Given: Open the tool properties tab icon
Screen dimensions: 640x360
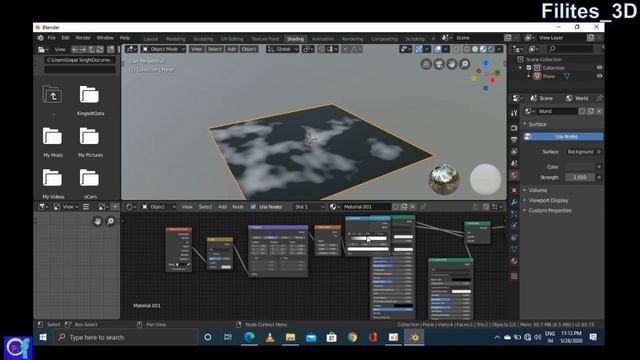Looking at the screenshot, I should [x=514, y=114].
